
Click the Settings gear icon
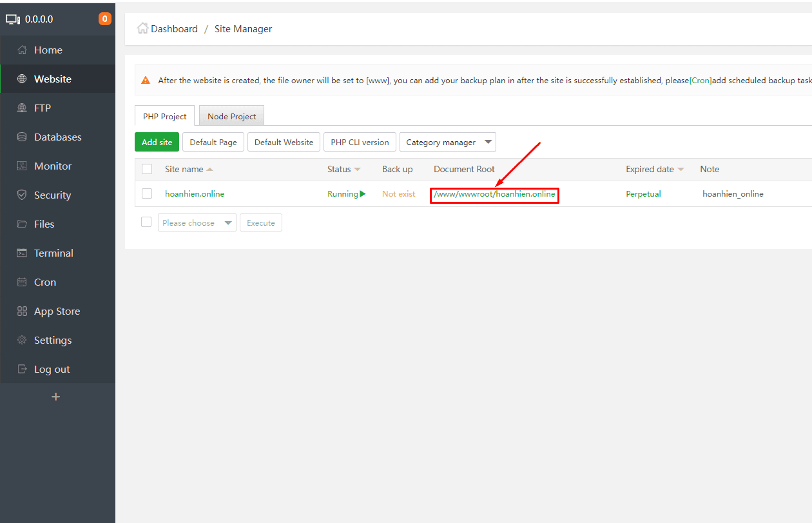22,340
